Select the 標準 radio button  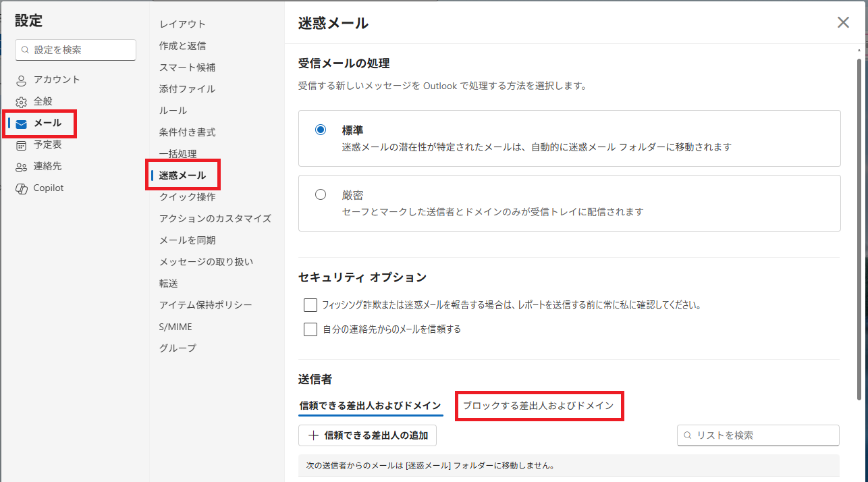321,130
